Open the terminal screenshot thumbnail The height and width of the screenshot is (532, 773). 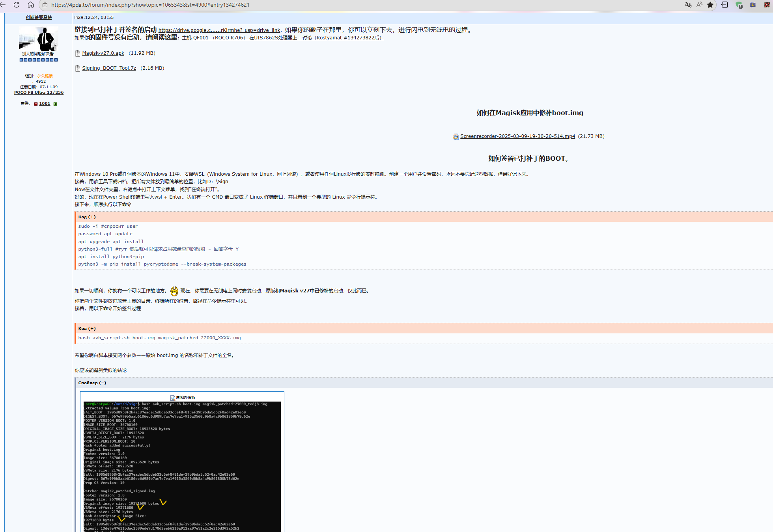click(x=182, y=467)
